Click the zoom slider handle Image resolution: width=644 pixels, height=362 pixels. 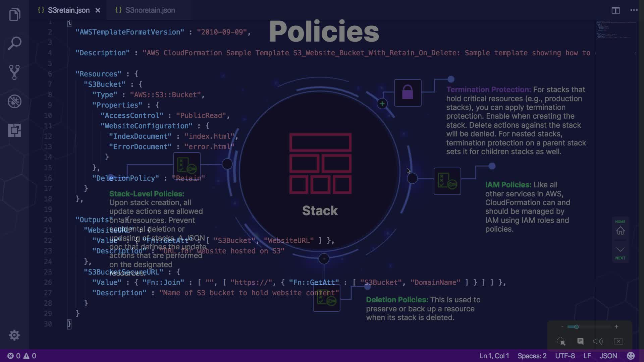pyautogui.click(x=576, y=327)
